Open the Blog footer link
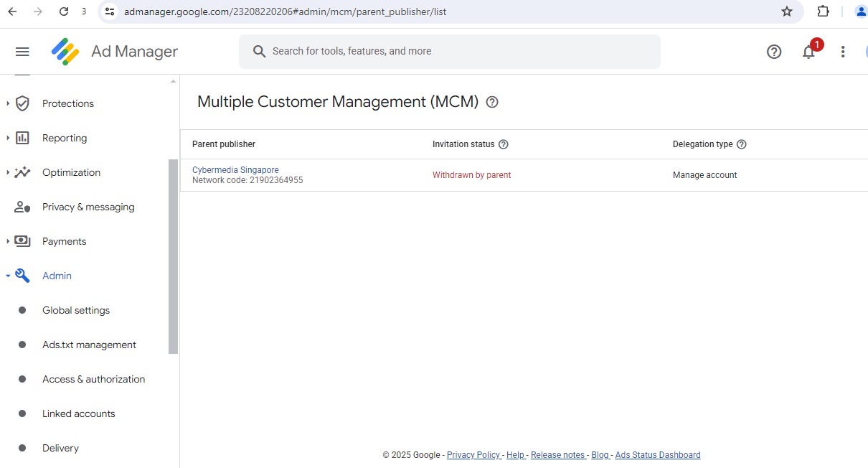Image resolution: width=868 pixels, height=468 pixels. (x=600, y=455)
